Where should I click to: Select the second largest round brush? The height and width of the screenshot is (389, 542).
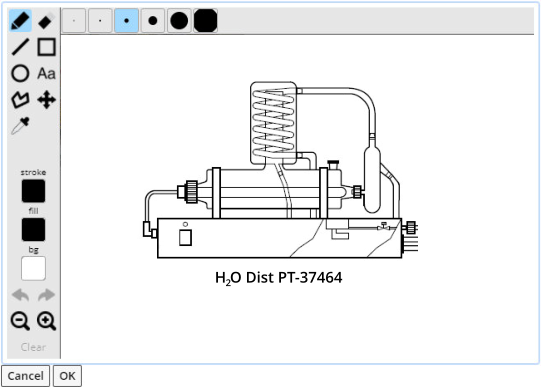pos(179,21)
